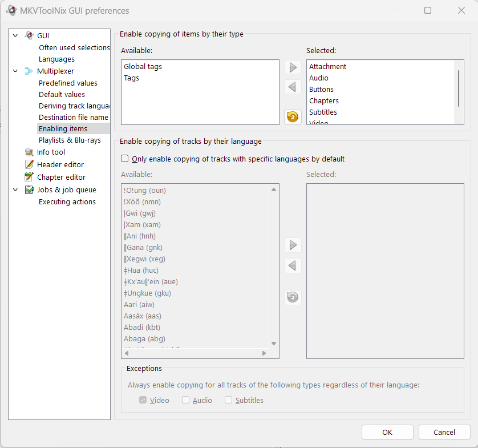Open Executing actions page
Screen dimensions: 478x448
(67, 201)
